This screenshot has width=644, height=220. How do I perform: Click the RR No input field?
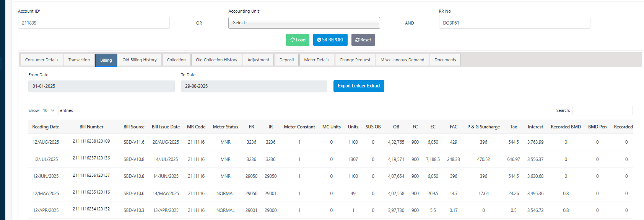click(x=514, y=23)
